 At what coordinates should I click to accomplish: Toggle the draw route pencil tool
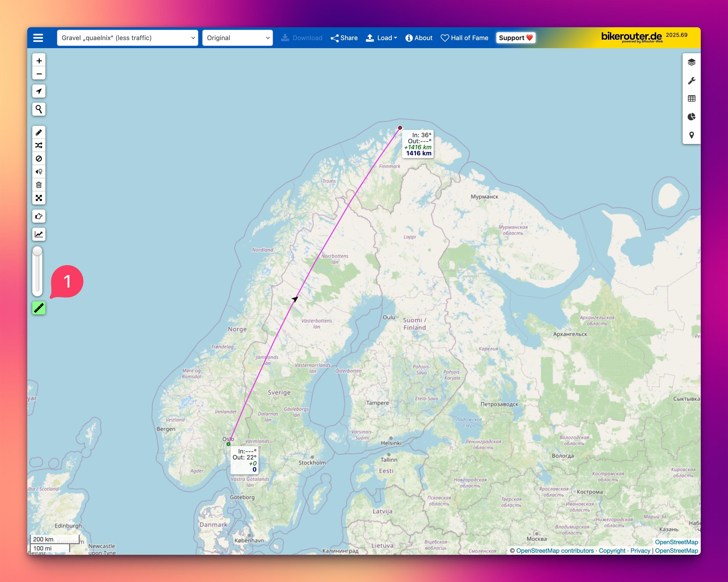click(39, 132)
